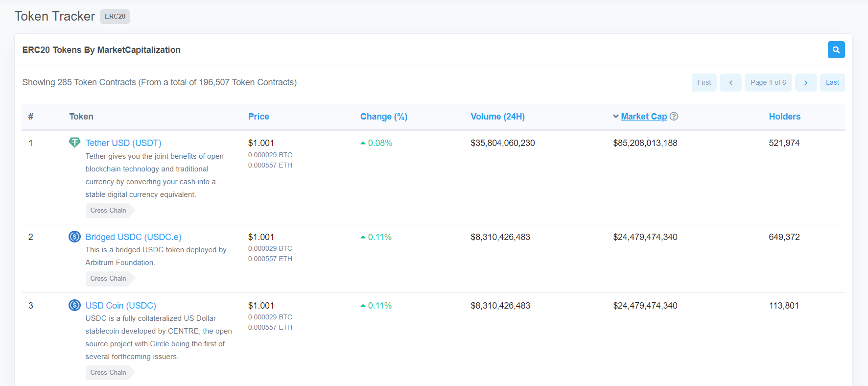Screen dimensions: 868x386
Task: Click USD Coin market cap $24,479,474,340
Action: click(645, 306)
